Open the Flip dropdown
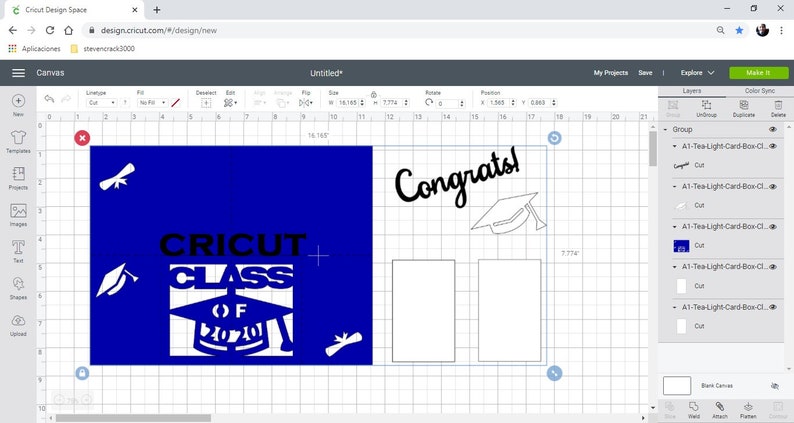 tap(305, 103)
